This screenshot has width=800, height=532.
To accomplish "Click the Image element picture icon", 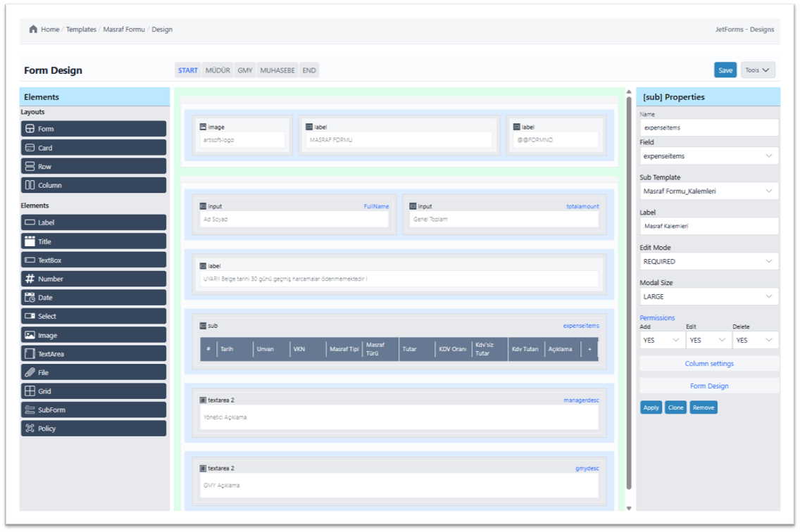I will coord(30,335).
